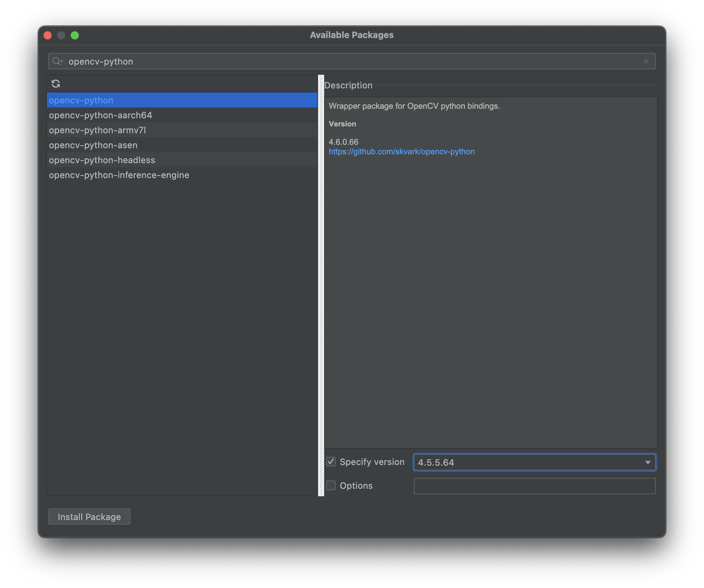Clear the search field with X icon

[x=646, y=61]
